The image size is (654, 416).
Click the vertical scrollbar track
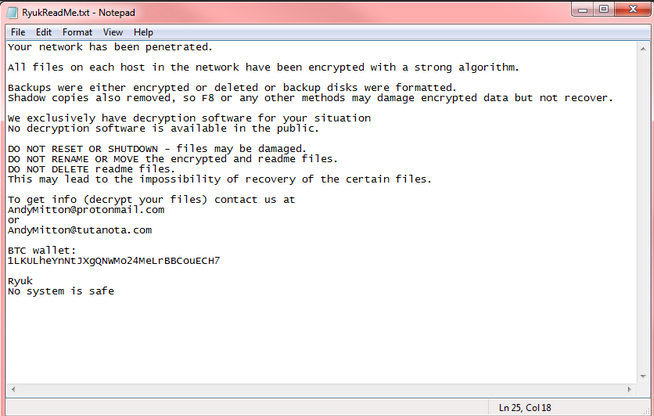[x=643, y=213]
